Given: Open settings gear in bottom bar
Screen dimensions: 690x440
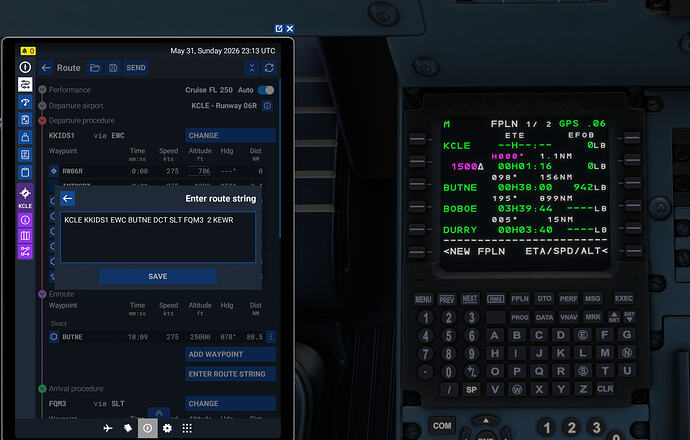Looking at the screenshot, I should 167,428.
